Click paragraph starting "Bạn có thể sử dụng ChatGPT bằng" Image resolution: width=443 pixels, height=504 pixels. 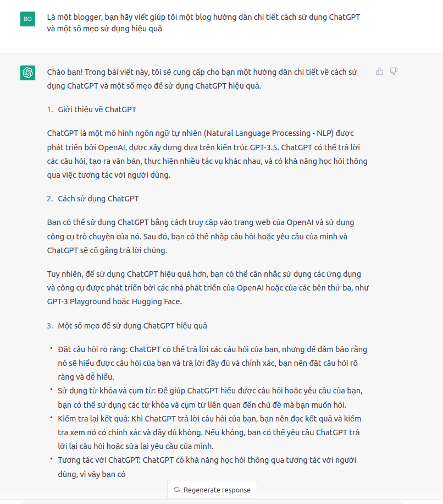pyautogui.click(x=201, y=236)
